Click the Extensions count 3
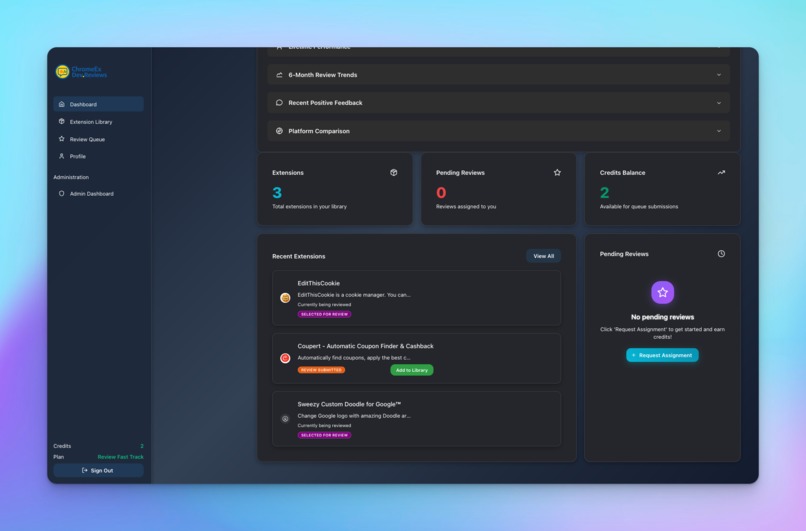Screen dimensions: 806x531 pos(277,192)
